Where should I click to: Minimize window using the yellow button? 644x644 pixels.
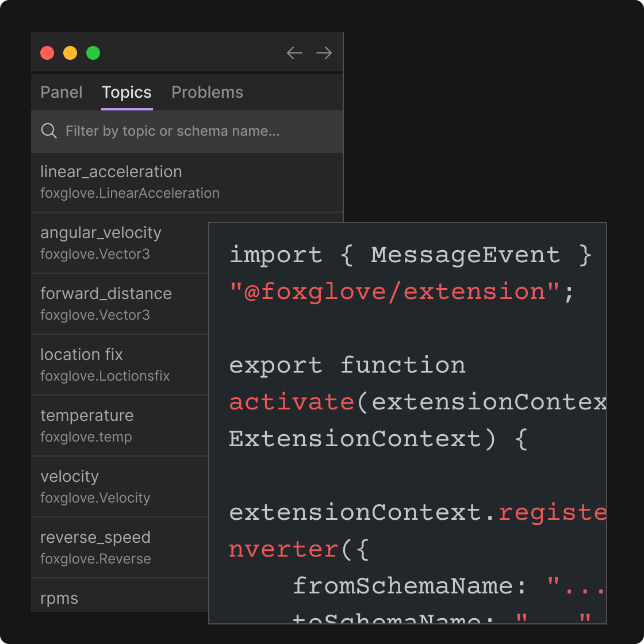pos(70,53)
